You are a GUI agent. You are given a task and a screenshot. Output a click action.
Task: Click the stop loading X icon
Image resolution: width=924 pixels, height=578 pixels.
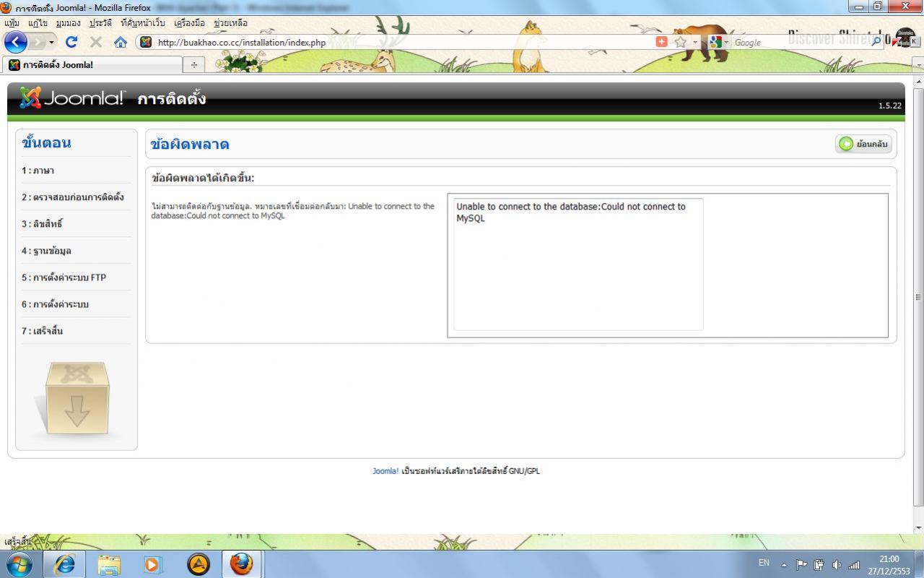[x=95, y=42]
